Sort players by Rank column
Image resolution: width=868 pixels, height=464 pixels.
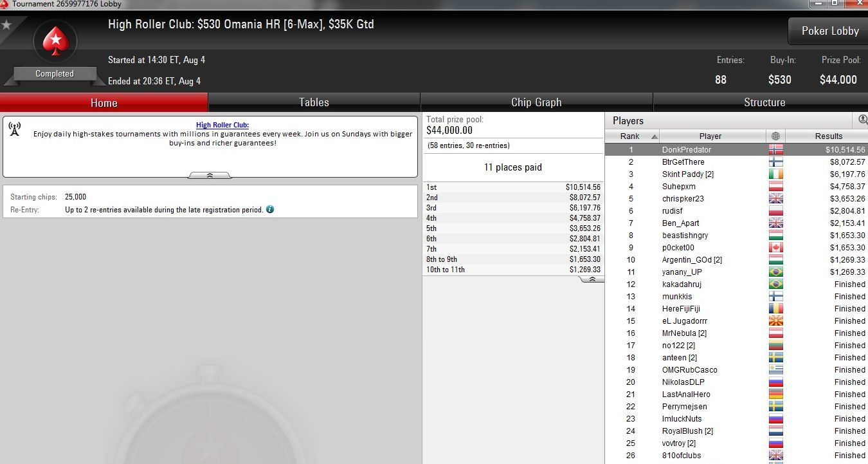tap(632, 136)
